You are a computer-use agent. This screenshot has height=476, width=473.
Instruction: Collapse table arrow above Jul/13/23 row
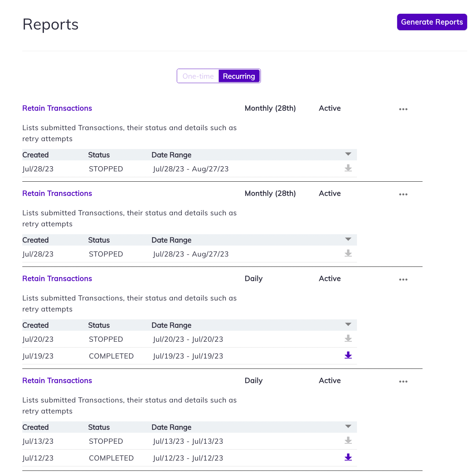(348, 427)
